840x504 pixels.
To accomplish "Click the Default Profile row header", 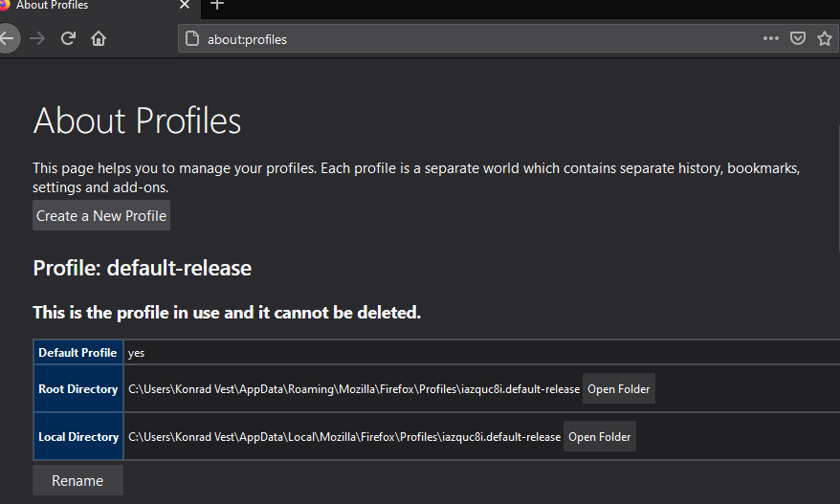I will [77, 353].
